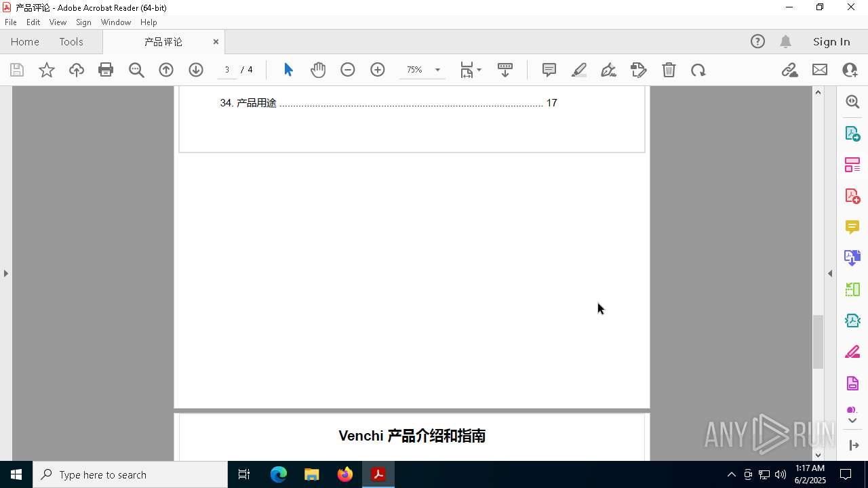
Task: Open the zoom percentage dropdown arrow
Action: click(437, 70)
